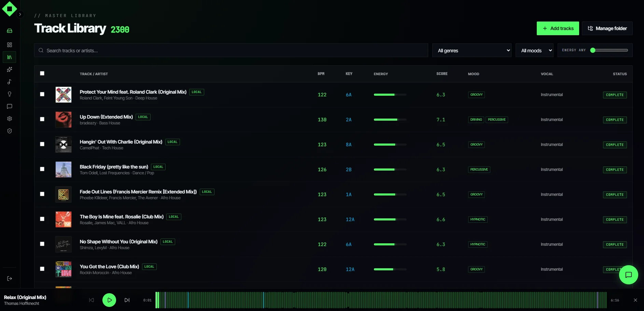Click COMPLETE status on Black Friday row
This screenshot has width=644, height=311.
click(x=615, y=170)
